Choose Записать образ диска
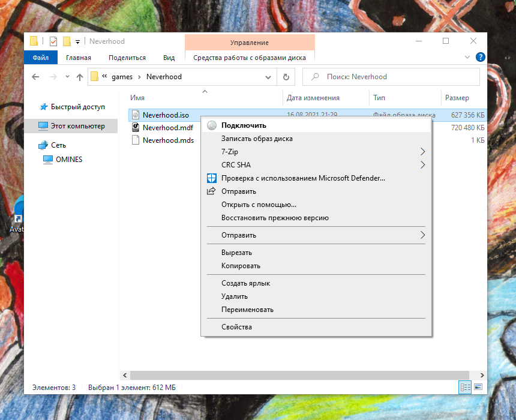 point(316,139)
